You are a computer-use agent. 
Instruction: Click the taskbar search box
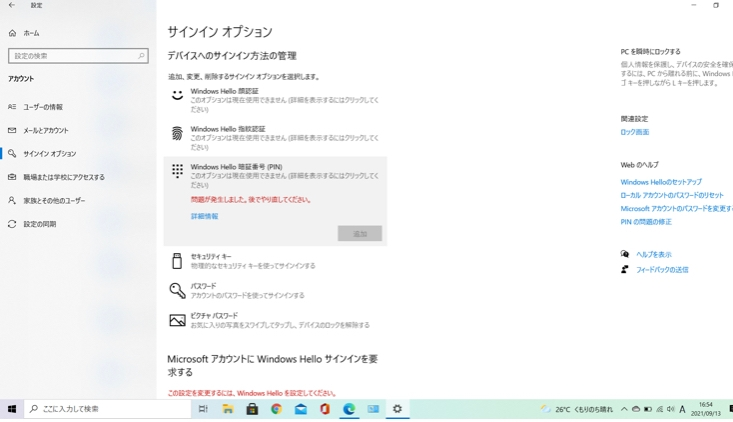tap(108, 409)
